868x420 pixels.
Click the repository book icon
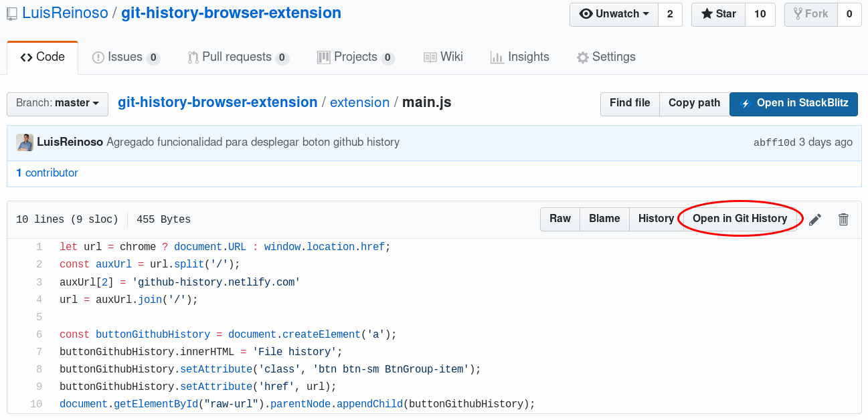tap(12, 13)
